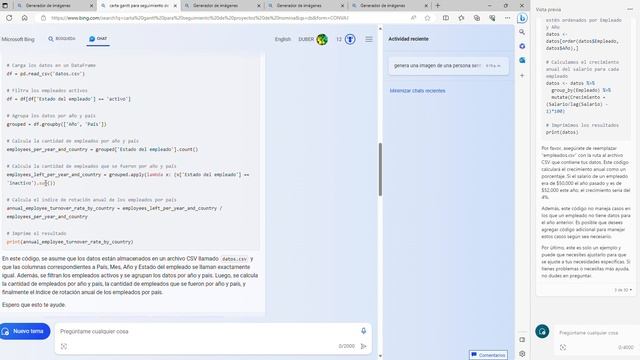Open the Microsoft 365 sidebar icon
640x360 pixels.
522,46
